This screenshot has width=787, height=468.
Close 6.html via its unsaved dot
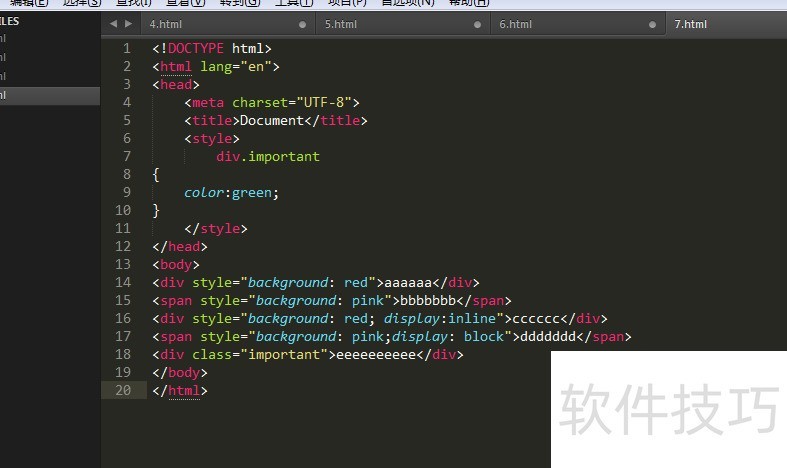(x=652, y=25)
